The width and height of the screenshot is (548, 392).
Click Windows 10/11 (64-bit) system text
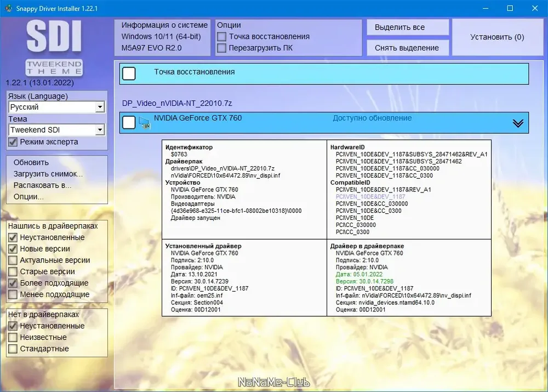click(x=161, y=36)
